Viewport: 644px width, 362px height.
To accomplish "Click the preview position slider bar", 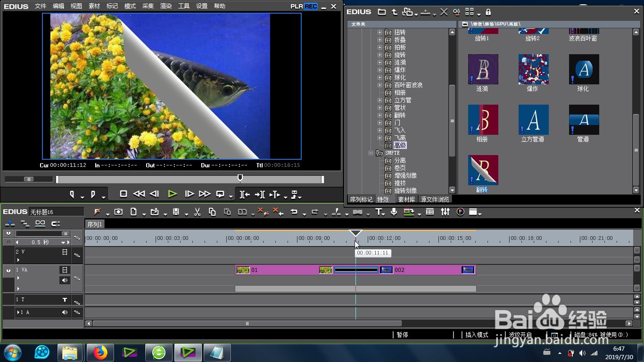I will pos(190,179).
